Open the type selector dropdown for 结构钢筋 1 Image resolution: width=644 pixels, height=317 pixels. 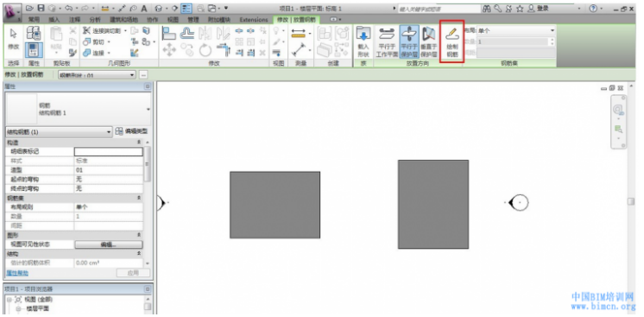point(148,110)
